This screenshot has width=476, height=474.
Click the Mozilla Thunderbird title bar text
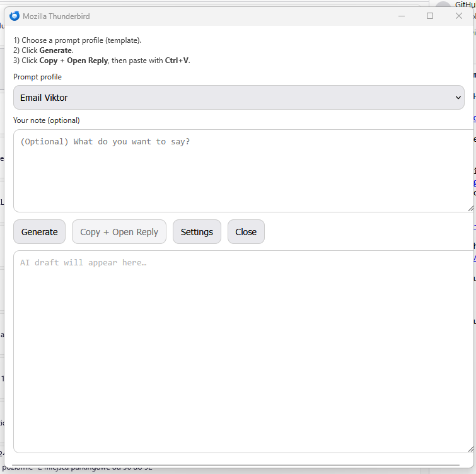click(56, 16)
